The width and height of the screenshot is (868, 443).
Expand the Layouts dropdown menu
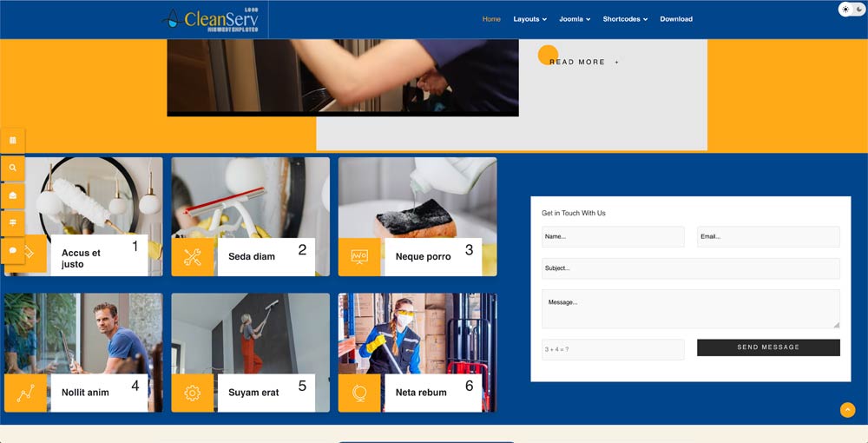[x=529, y=19]
